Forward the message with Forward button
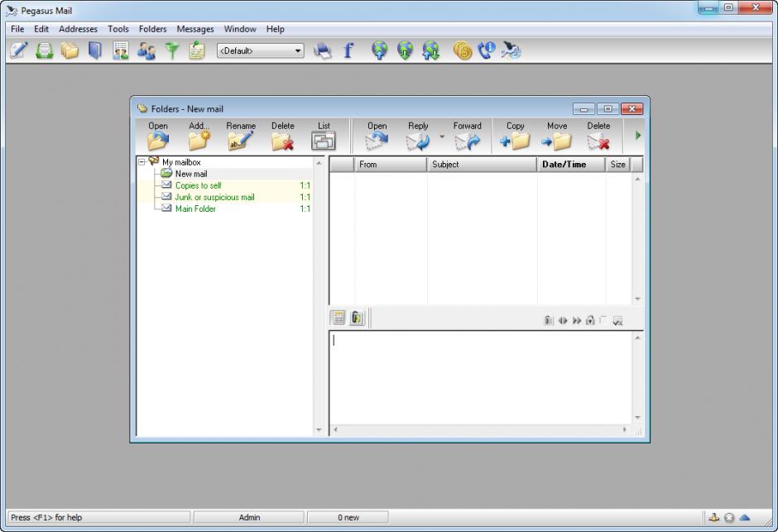778x532 pixels. click(x=467, y=136)
